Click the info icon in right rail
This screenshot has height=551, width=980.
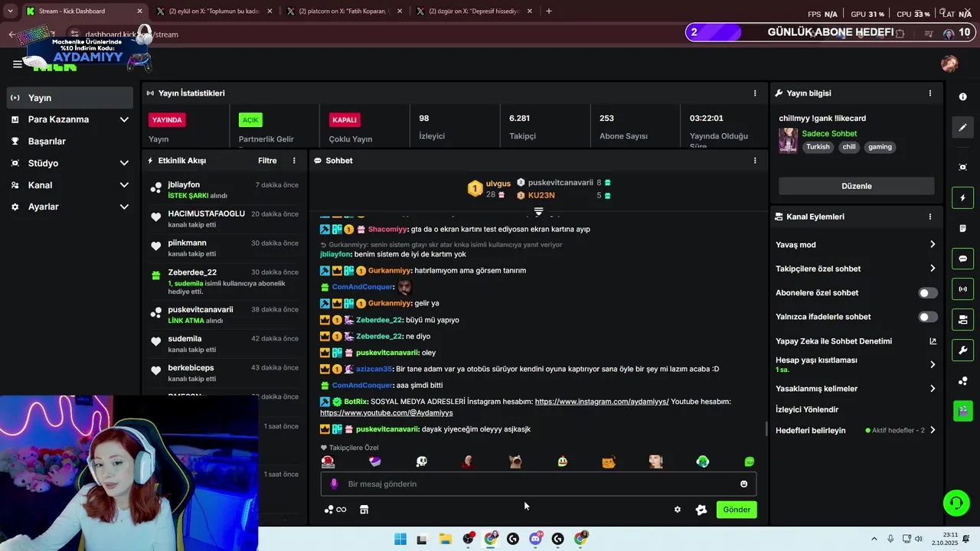coord(963,97)
